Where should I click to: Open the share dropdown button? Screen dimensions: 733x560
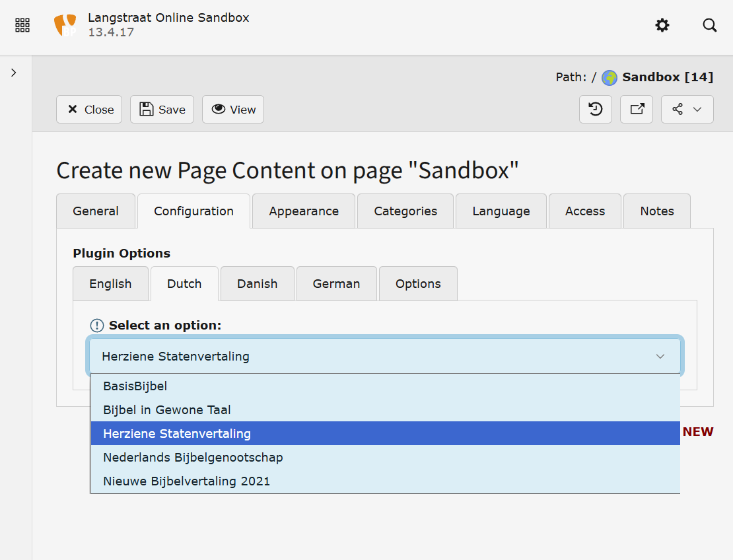[687, 110]
